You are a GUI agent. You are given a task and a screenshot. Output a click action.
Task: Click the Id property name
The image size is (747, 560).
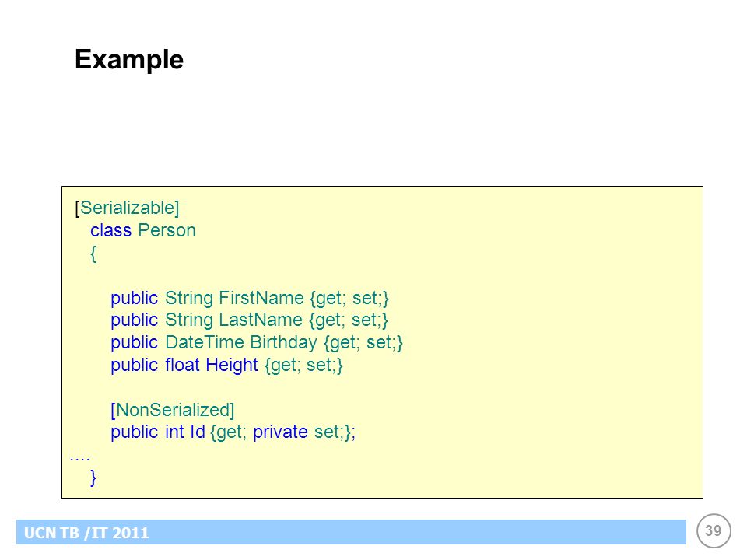(x=197, y=432)
